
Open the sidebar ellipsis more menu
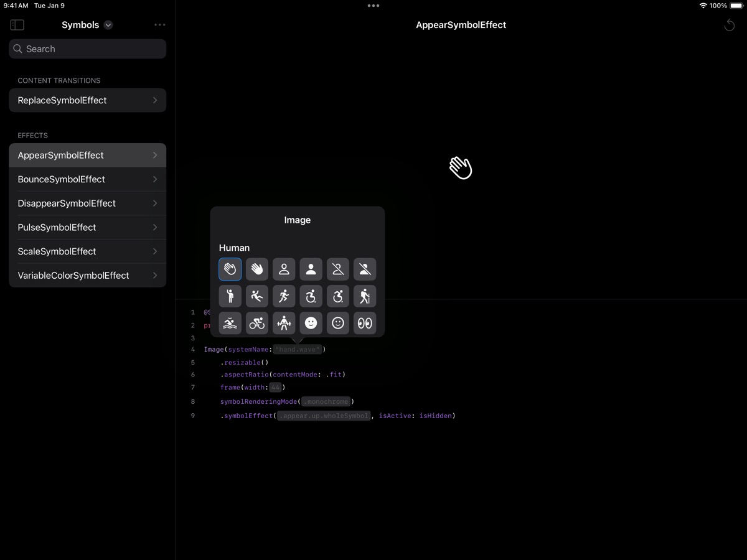[160, 25]
